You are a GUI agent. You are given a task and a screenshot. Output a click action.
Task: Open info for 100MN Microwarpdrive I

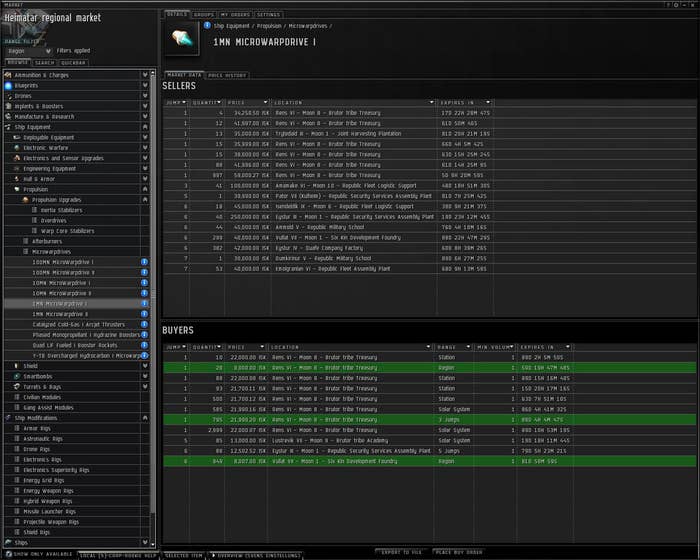(x=144, y=262)
